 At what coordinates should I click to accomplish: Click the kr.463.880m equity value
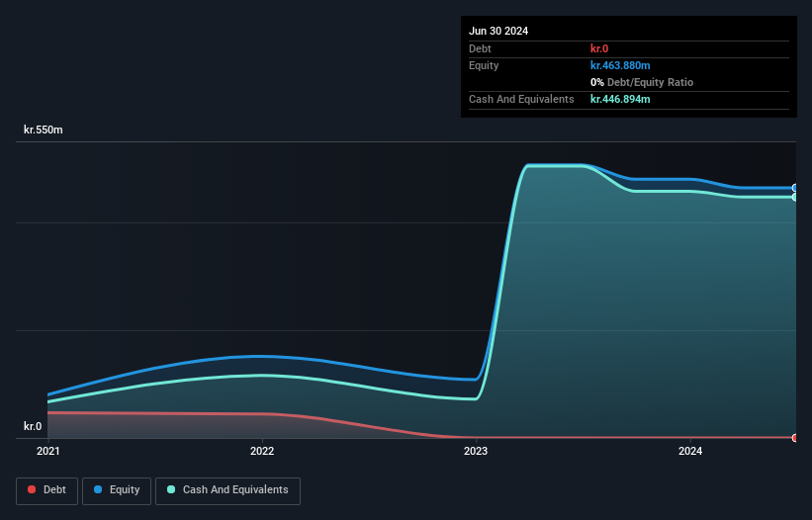(620, 65)
